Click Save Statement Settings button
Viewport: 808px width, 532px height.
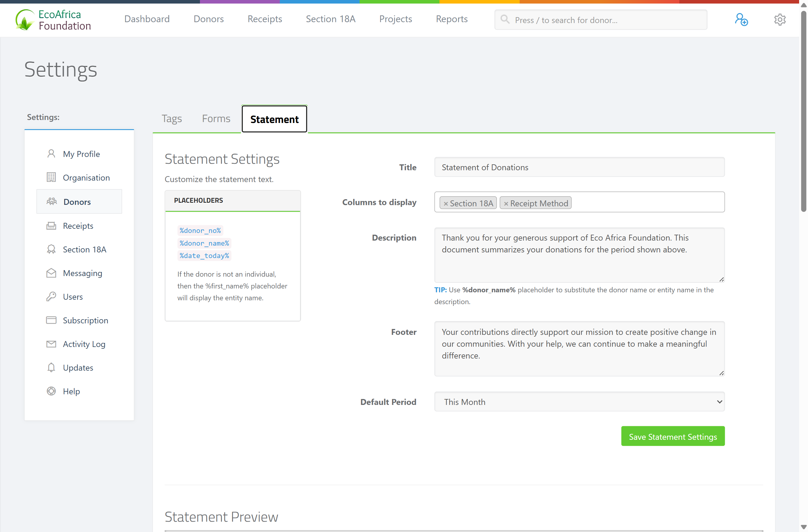pyautogui.click(x=673, y=436)
